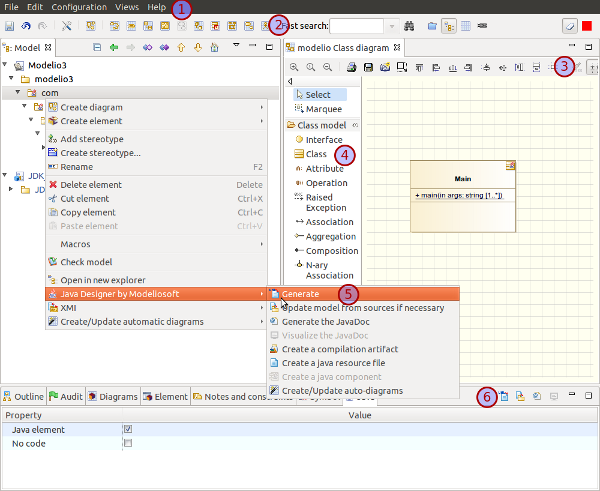Focus the Fast search input field
The image size is (600, 491).
356,26
